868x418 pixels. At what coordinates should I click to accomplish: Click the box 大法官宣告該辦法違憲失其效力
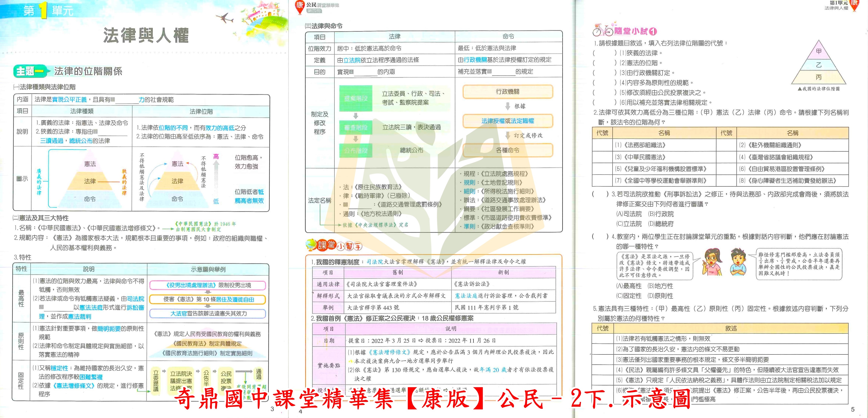tap(208, 314)
